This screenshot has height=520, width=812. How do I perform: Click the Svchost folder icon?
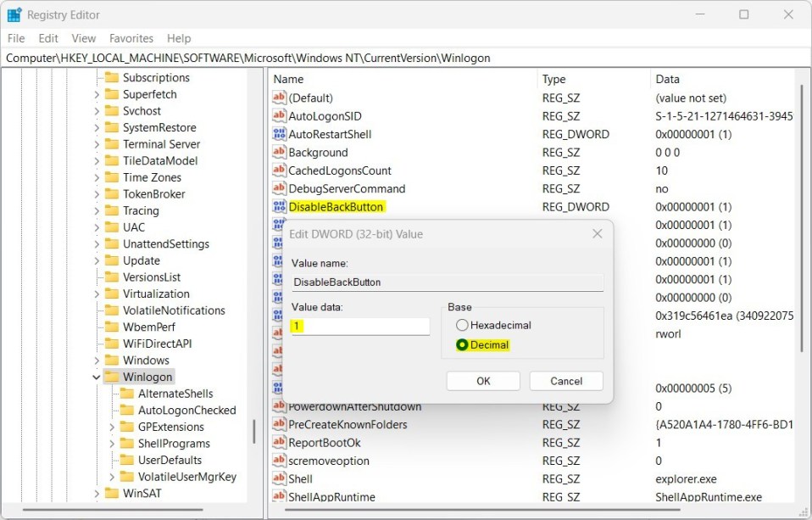click(x=111, y=110)
